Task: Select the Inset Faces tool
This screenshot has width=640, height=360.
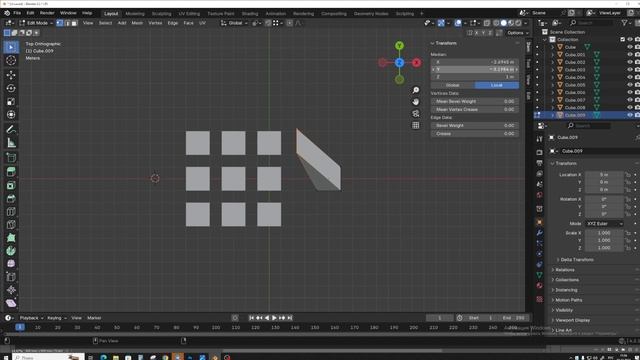Action: 11,185
